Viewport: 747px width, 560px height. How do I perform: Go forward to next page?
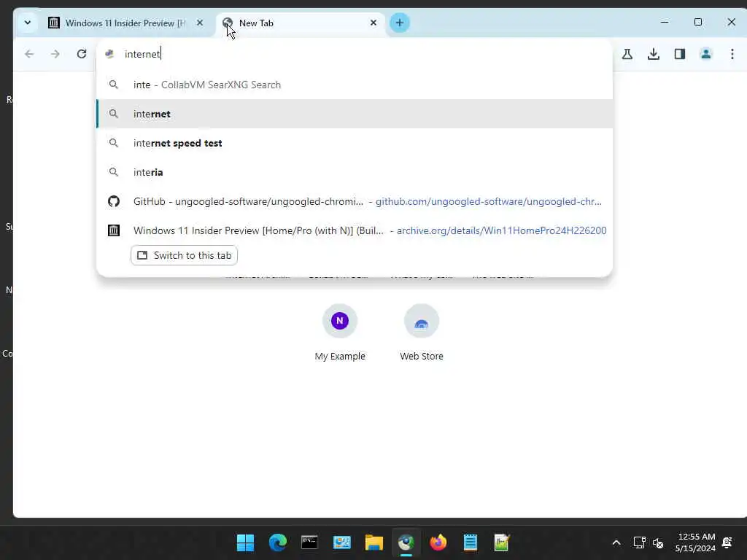[x=55, y=54]
